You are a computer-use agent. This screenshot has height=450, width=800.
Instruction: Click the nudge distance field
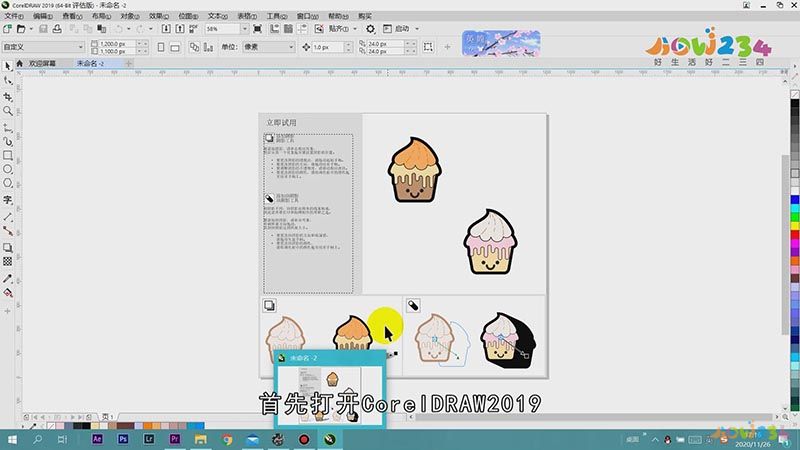[329, 47]
